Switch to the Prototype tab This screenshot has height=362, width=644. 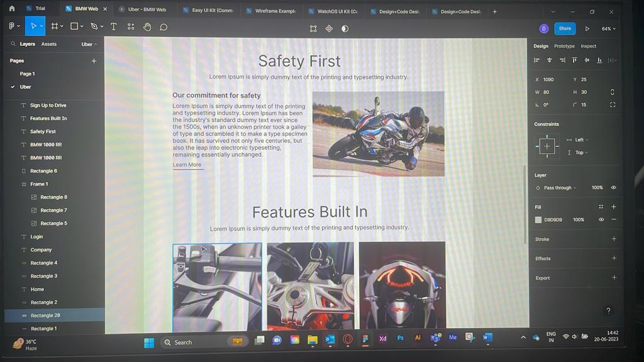pyautogui.click(x=564, y=46)
